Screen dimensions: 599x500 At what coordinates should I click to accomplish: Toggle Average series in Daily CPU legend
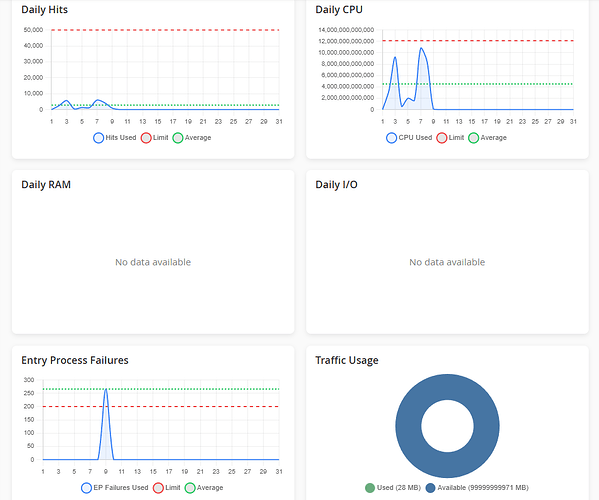pos(487,138)
